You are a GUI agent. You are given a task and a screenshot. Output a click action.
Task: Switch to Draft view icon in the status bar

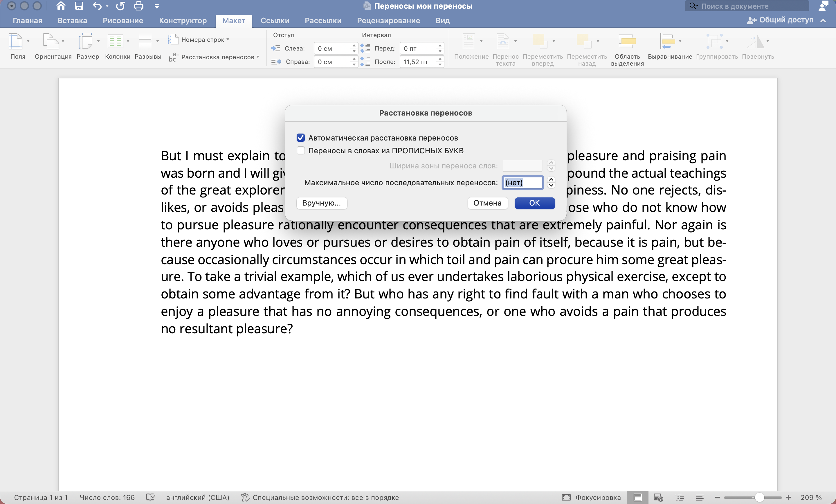point(700,497)
